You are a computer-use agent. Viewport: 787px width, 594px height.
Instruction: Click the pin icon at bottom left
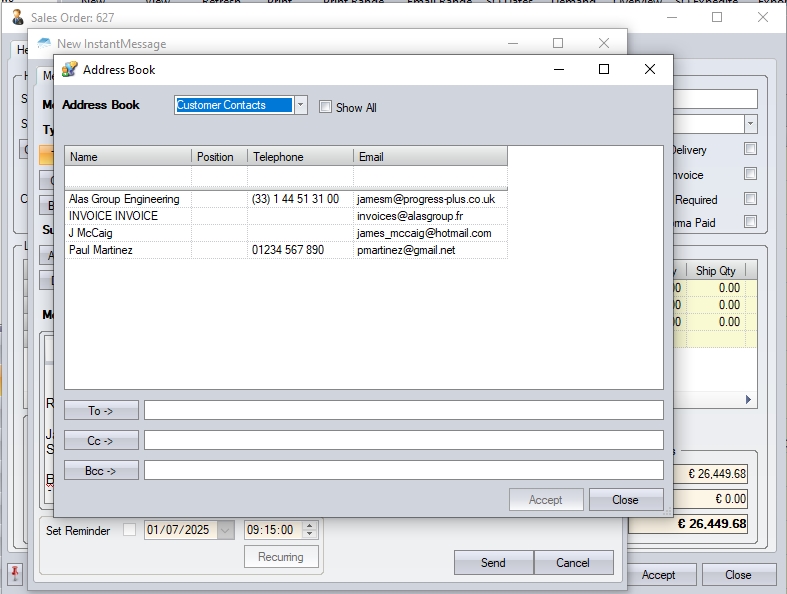pyautogui.click(x=15, y=573)
